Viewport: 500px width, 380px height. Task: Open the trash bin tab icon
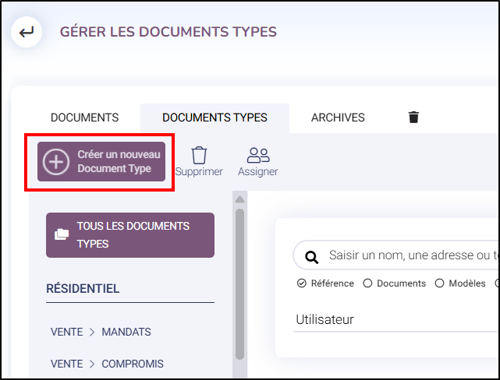point(413,117)
